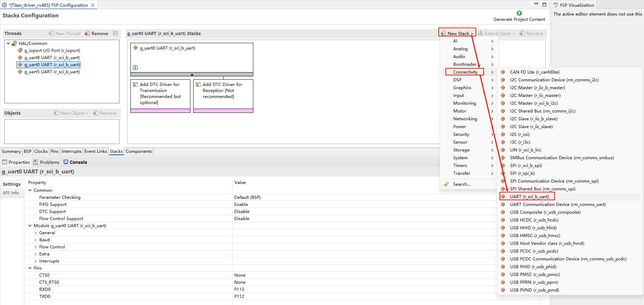Click the CAN FD Lite module icon
Image resolution: width=644 pixels, height=305 pixels.
pyautogui.click(x=503, y=72)
